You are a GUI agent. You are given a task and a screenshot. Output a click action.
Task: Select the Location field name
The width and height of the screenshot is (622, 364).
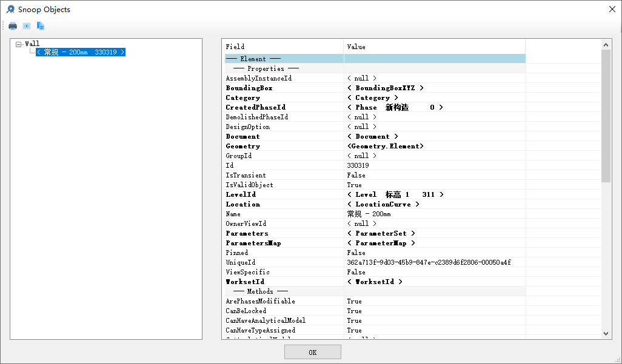pos(242,204)
